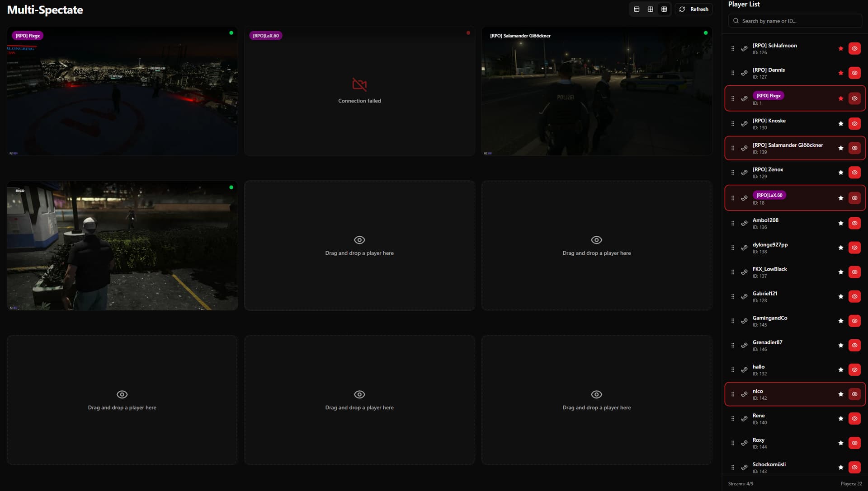Spectate [RPO] Dennis with the eye button
Screen dimensions: 868x491
point(854,73)
